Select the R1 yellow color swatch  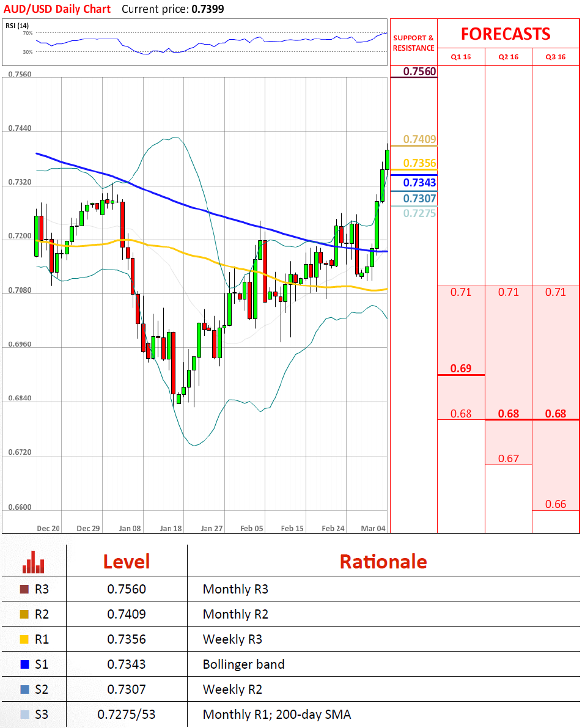click(x=24, y=639)
